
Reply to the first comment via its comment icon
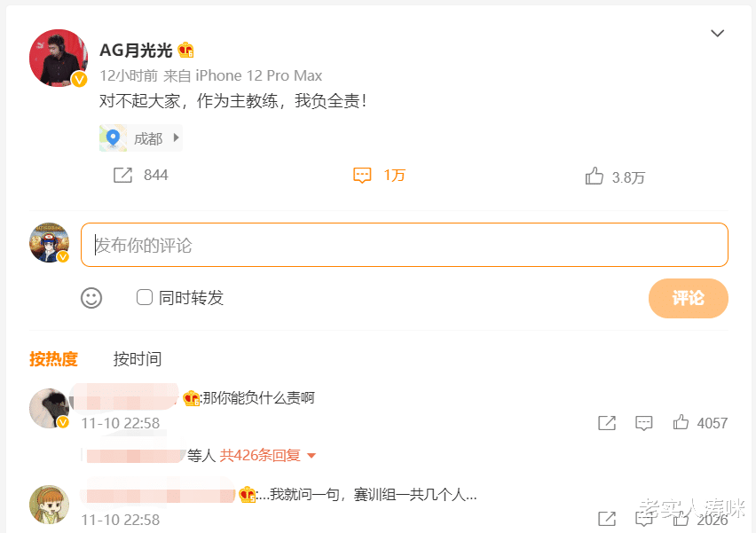pos(644,423)
